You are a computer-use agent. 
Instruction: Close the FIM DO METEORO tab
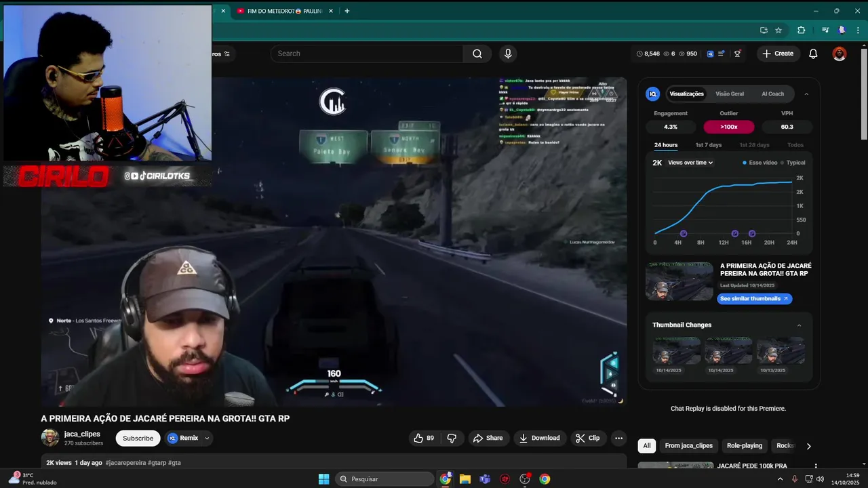(331, 11)
